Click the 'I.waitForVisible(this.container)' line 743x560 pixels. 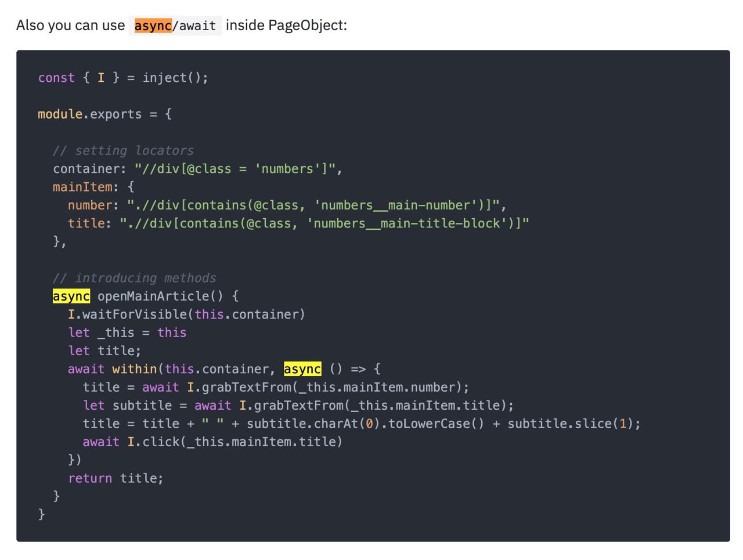[x=186, y=315]
